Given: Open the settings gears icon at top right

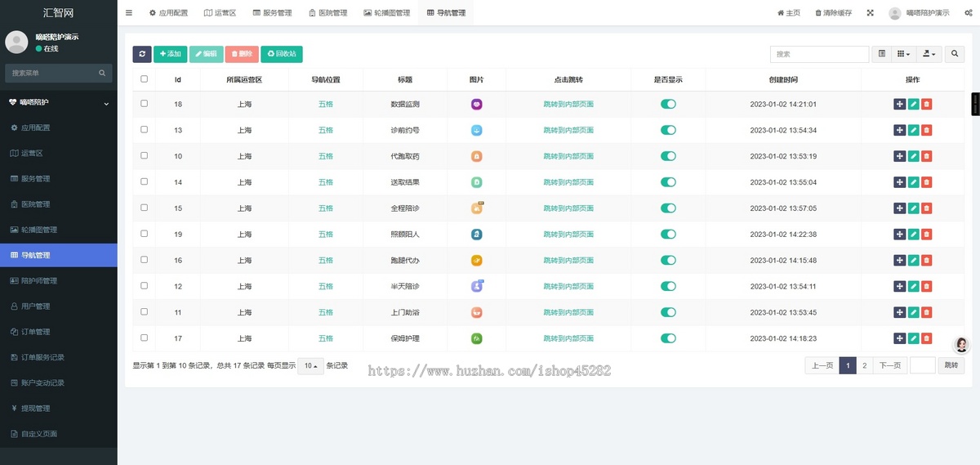Looking at the screenshot, I should point(968,13).
